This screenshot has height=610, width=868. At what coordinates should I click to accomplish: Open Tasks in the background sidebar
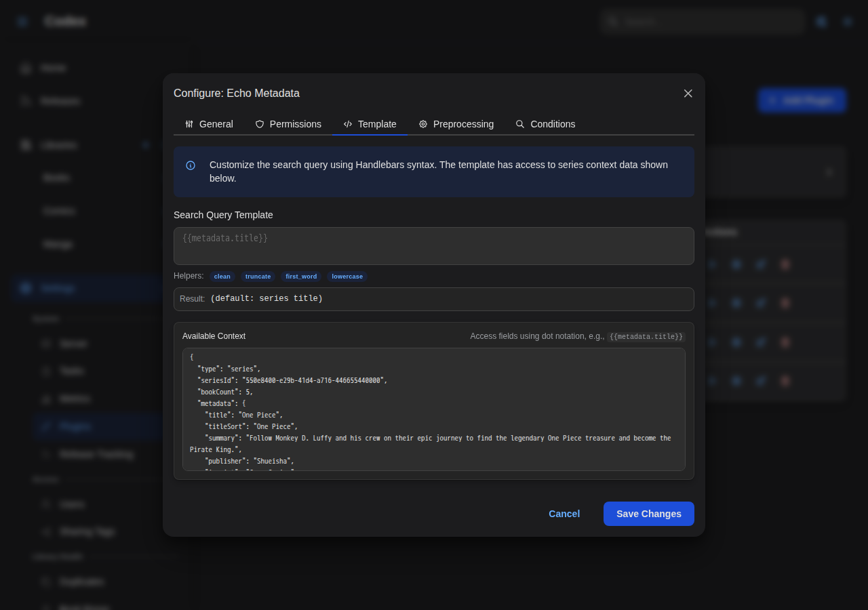tap(72, 371)
